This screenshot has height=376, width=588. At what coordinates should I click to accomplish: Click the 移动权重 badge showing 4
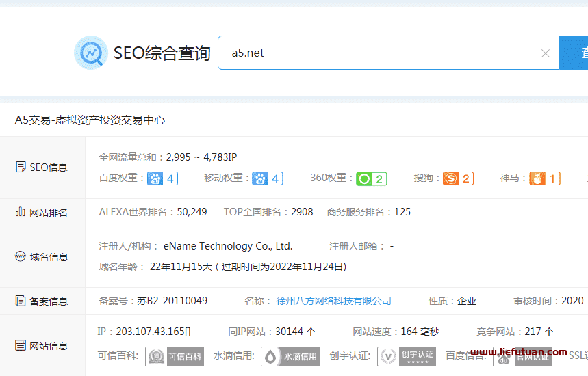click(x=268, y=178)
